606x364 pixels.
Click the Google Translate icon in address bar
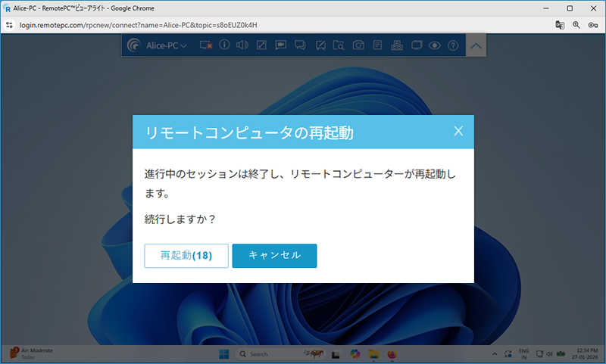tap(560, 25)
